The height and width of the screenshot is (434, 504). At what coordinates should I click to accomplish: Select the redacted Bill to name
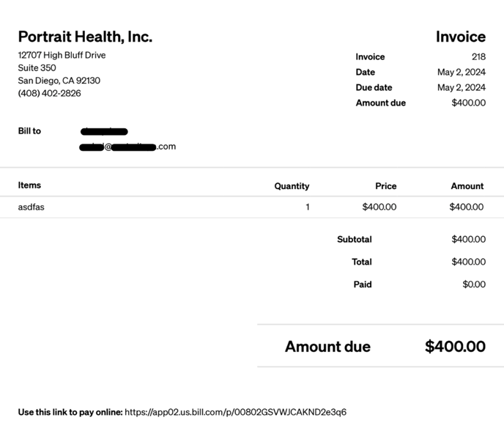coord(104,131)
